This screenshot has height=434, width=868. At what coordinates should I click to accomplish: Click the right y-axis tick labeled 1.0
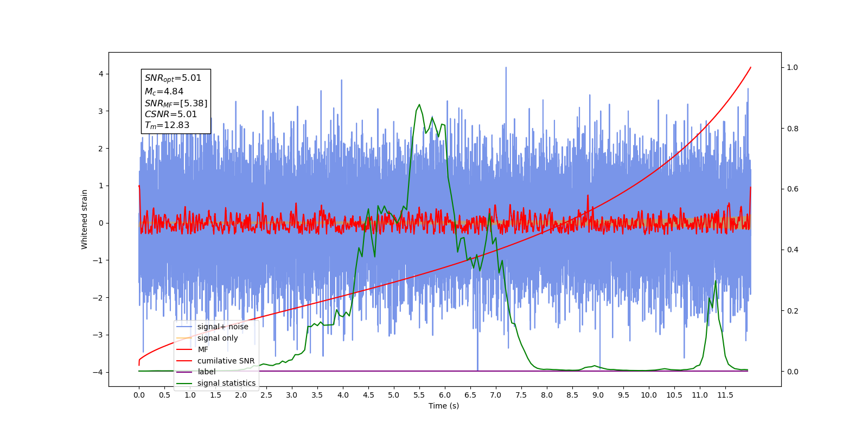793,67
